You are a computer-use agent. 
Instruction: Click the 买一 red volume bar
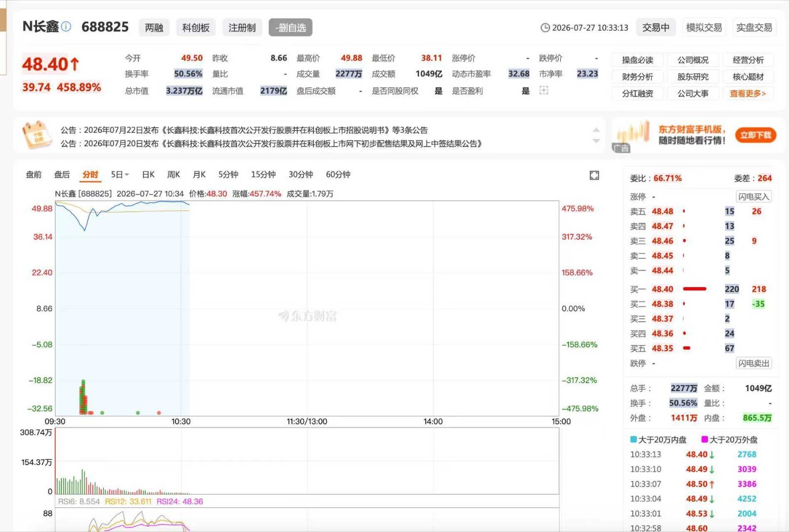(x=694, y=289)
